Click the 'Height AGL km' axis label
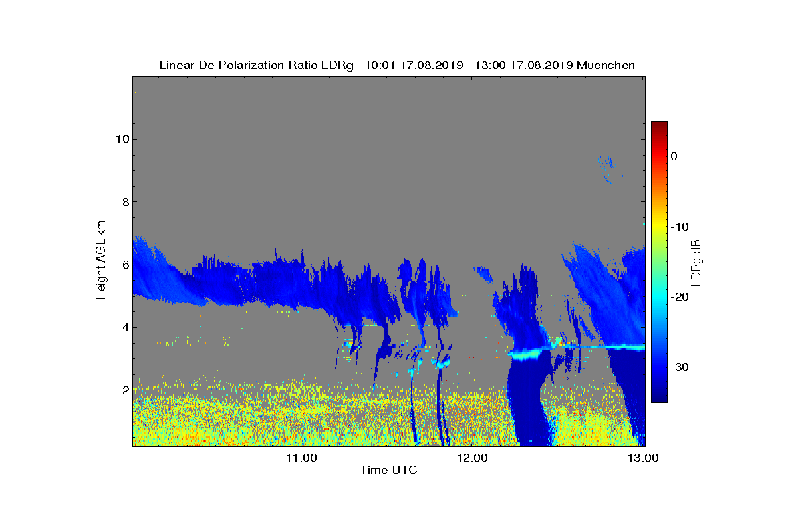The image size is (798, 532). 101,260
